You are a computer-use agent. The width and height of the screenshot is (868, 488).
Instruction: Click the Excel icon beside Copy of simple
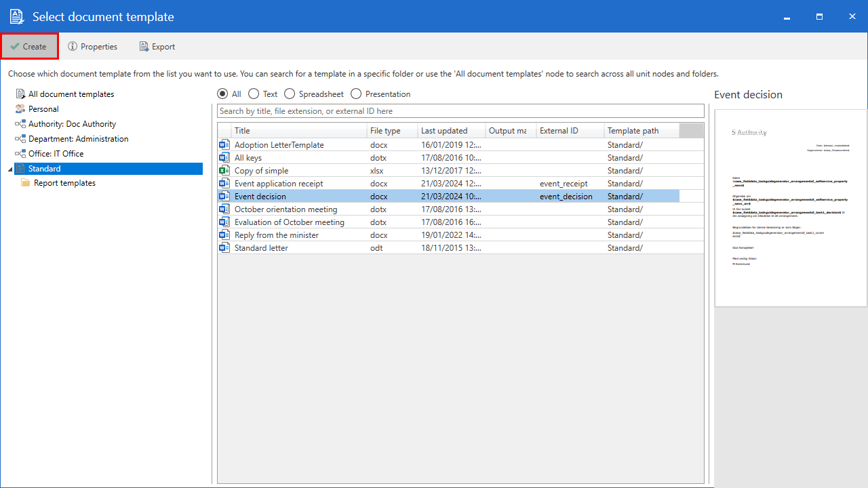pyautogui.click(x=224, y=171)
